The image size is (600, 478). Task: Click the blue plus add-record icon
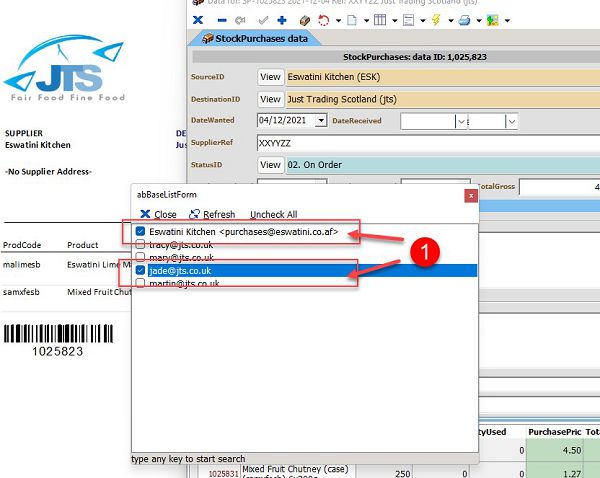282,20
